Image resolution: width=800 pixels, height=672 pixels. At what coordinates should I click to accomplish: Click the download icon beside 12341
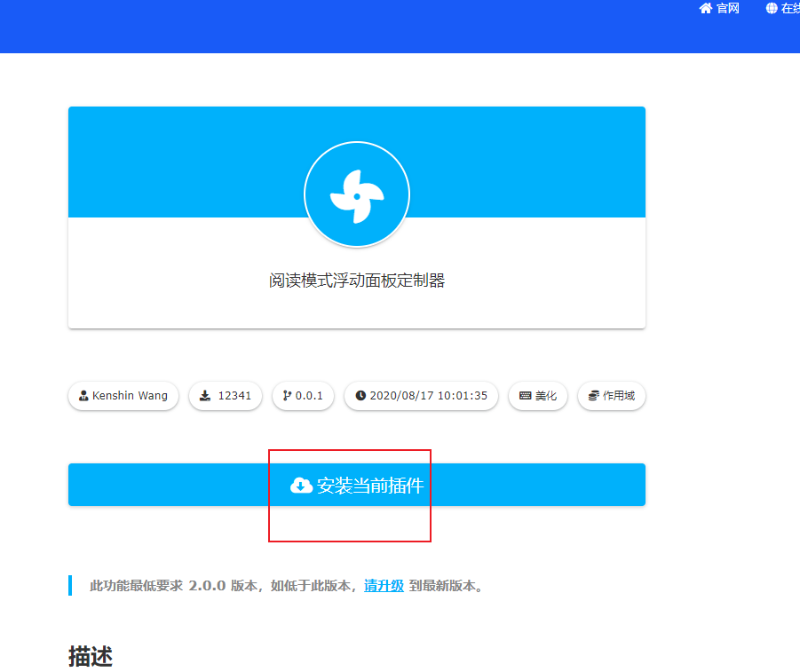(x=205, y=395)
